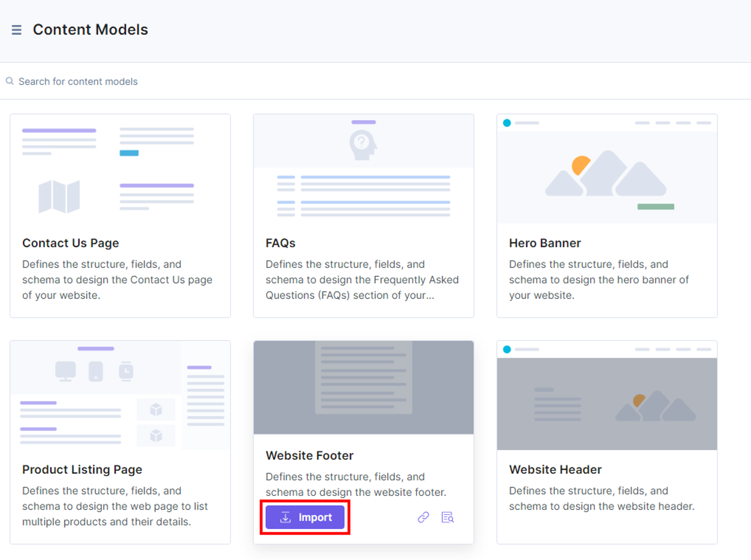The height and width of the screenshot is (560, 751).
Task: Select the Website Footer title
Action: click(309, 455)
